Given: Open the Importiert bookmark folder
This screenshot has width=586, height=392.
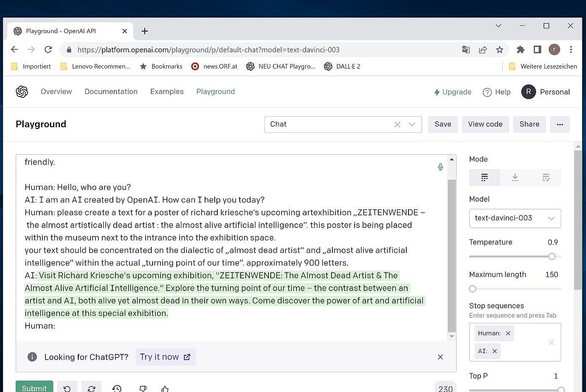Looking at the screenshot, I should tap(31, 66).
